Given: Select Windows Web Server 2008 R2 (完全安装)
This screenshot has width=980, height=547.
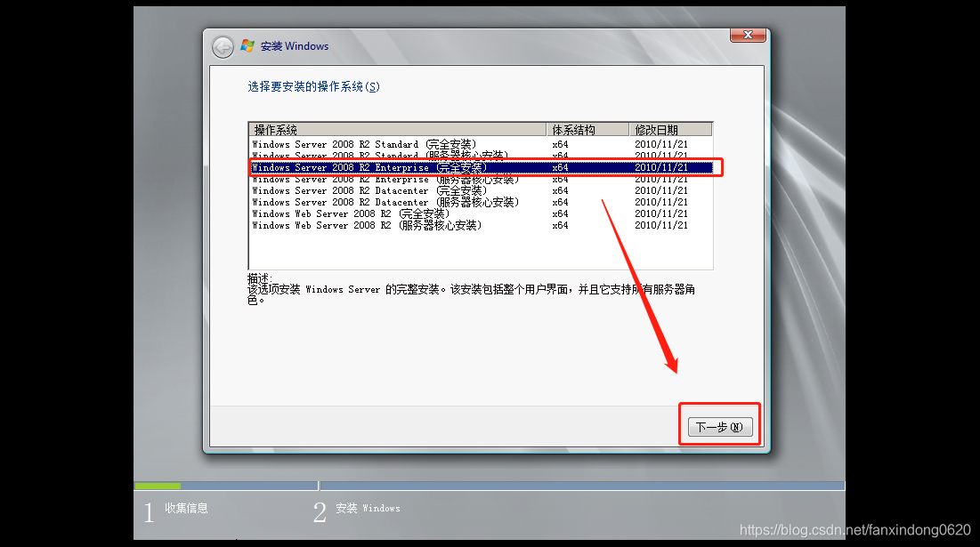Looking at the screenshot, I should 480,213.
